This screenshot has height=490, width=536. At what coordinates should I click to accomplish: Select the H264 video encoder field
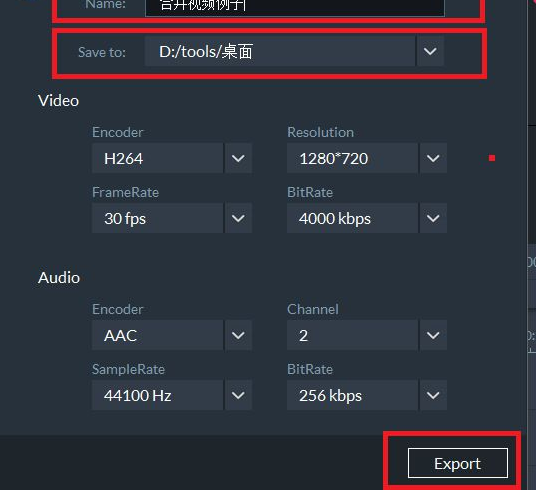157,158
